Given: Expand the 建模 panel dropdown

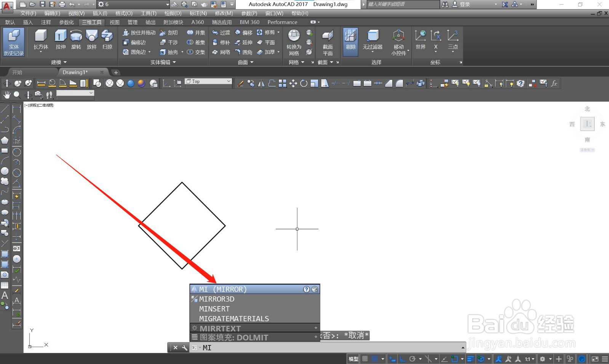Looking at the screenshot, I should (x=59, y=62).
